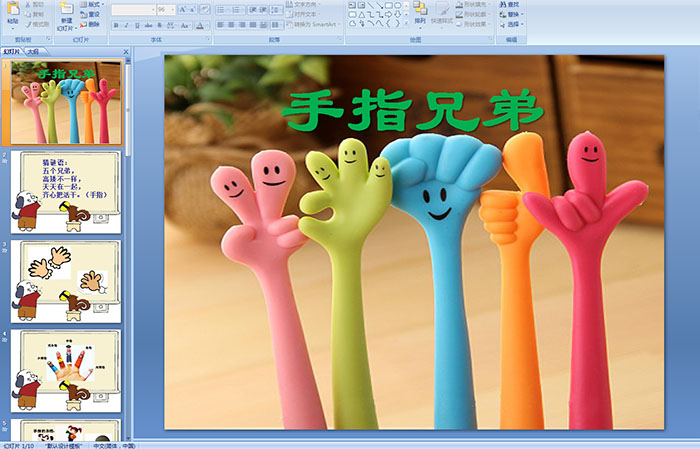Select the rectangle shape in shapes gallery

pos(389,5)
